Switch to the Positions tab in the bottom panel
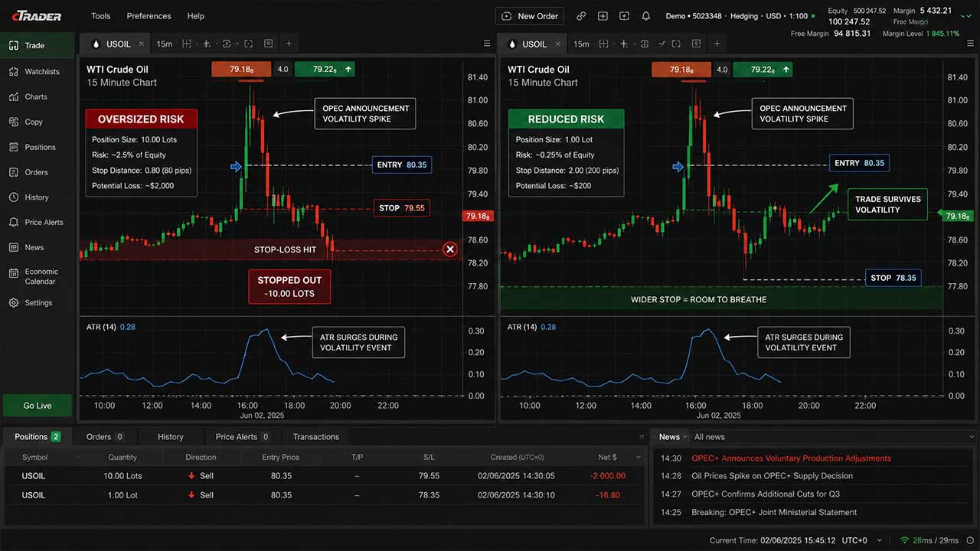 coord(38,437)
